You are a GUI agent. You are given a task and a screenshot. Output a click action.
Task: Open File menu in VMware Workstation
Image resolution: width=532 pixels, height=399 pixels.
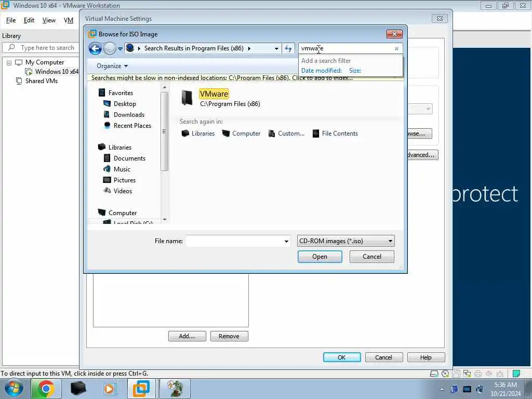click(x=11, y=20)
